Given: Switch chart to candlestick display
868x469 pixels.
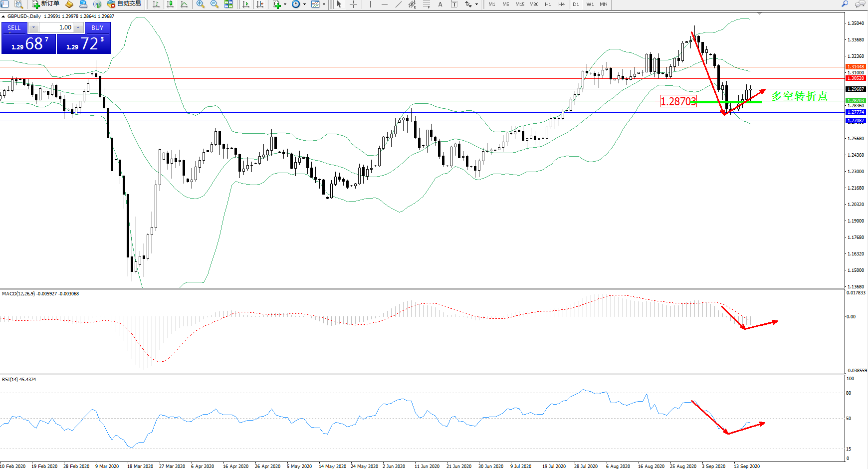Looking at the screenshot, I should coord(170,4).
